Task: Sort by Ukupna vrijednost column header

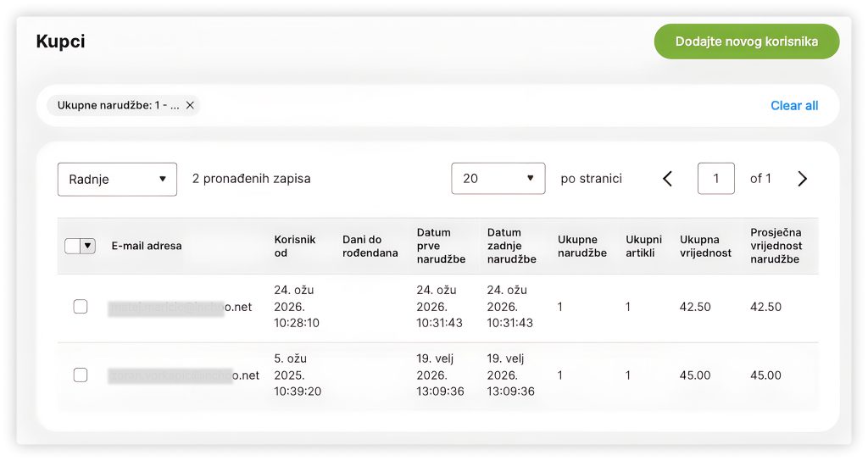Action: (x=705, y=246)
